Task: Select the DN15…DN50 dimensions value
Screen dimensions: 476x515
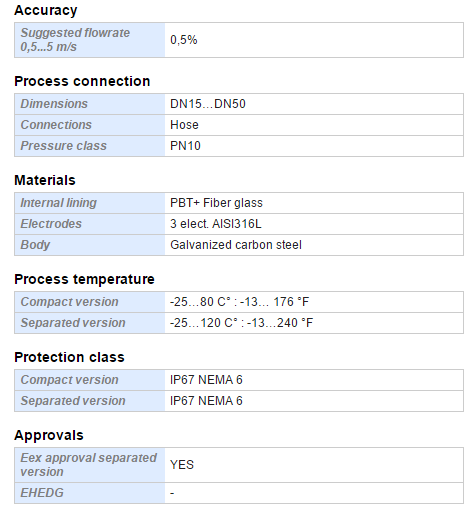Action: tap(208, 104)
